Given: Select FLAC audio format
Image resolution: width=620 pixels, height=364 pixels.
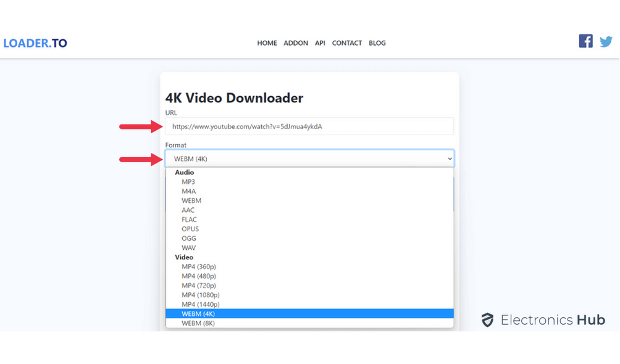Looking at the screenshot, I should click(309, 220).
